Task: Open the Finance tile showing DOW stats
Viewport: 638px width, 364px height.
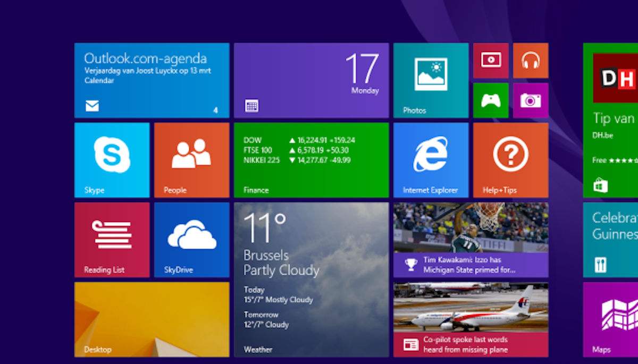Action: tap(311, 159)
